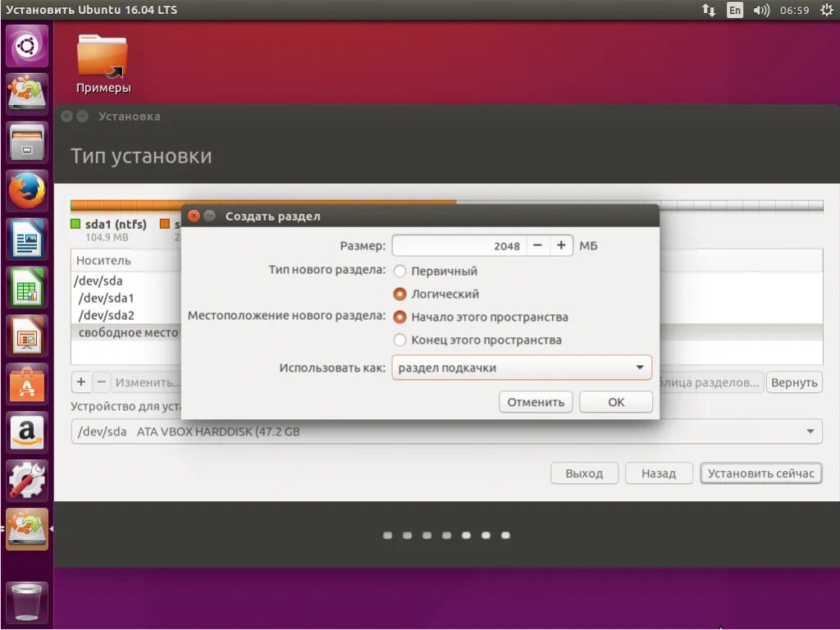
Task: Click the Выход button
Action: 584,473
